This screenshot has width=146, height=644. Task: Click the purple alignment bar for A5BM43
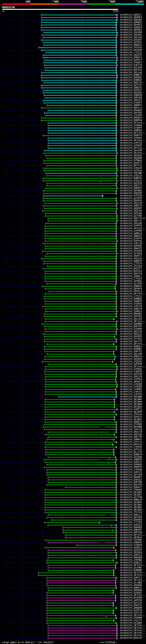coord(82,543)
